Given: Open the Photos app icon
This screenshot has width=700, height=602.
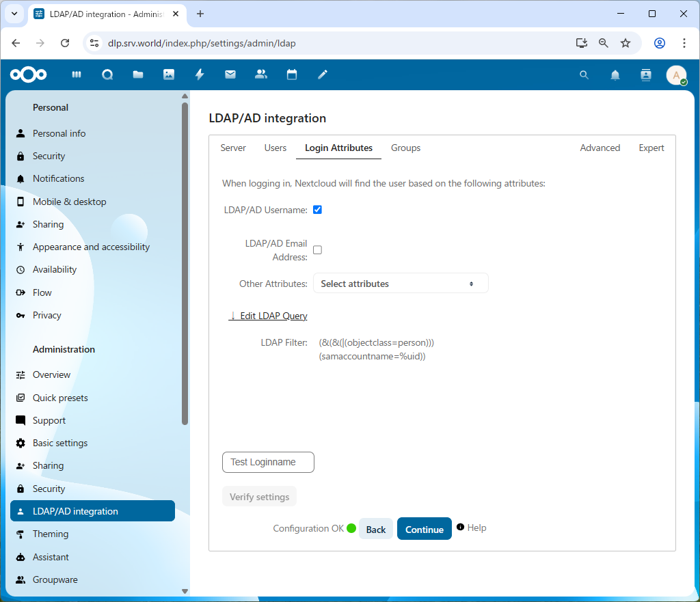Looking at the screenshot, I should (169, 74).
